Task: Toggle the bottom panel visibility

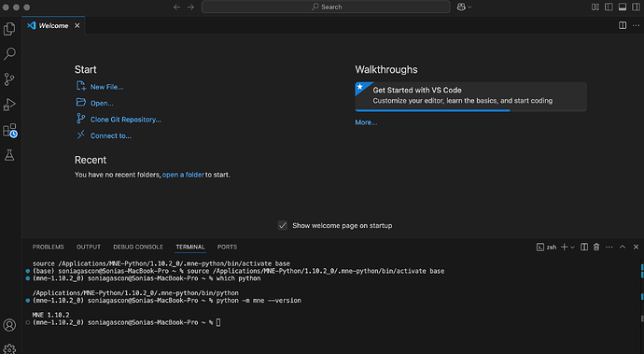Action: [x=623, y=7]
